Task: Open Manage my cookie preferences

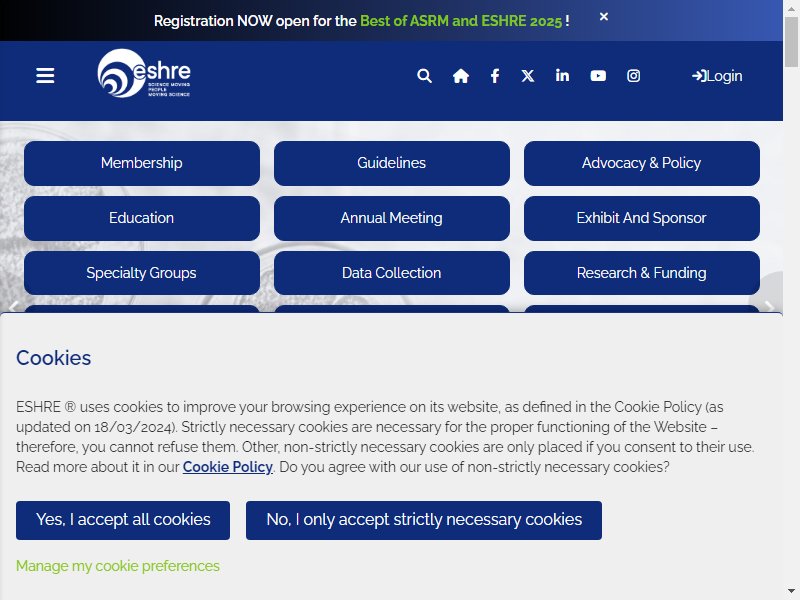Action: [118, 566]
